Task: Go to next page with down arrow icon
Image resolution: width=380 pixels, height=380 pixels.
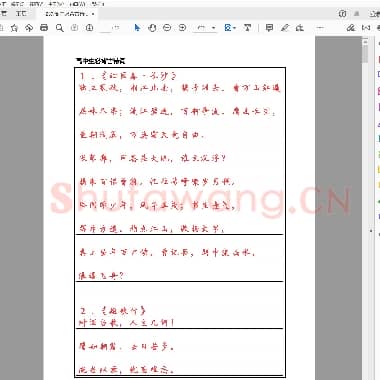Action: pyautogui.click(x=89, y=28)
